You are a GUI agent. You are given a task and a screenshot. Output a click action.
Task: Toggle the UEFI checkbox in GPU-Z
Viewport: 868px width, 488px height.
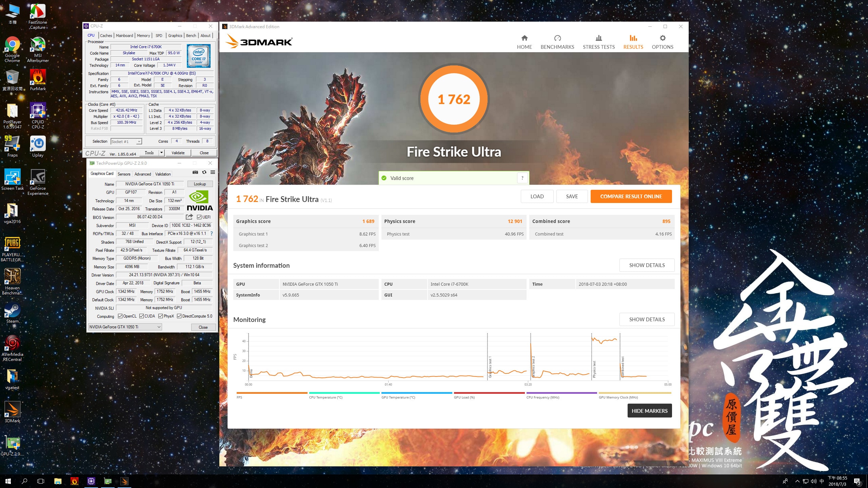199,217
